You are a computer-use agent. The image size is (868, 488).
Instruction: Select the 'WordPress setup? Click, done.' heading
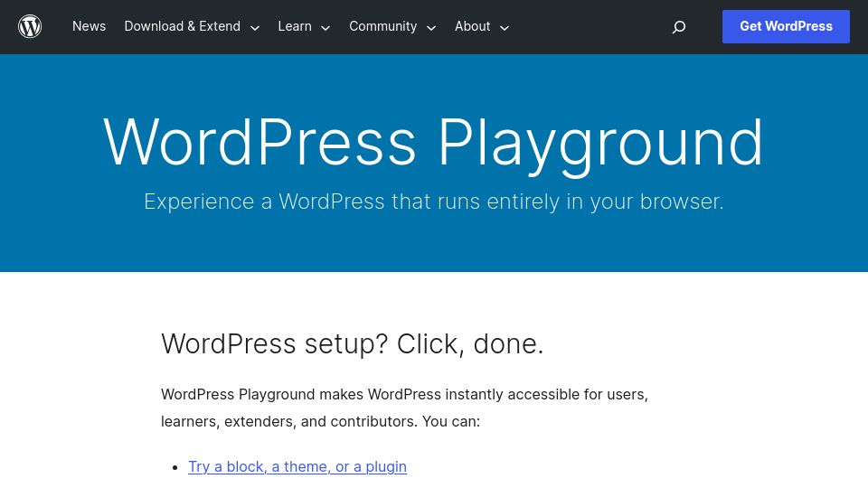(352, 343)
